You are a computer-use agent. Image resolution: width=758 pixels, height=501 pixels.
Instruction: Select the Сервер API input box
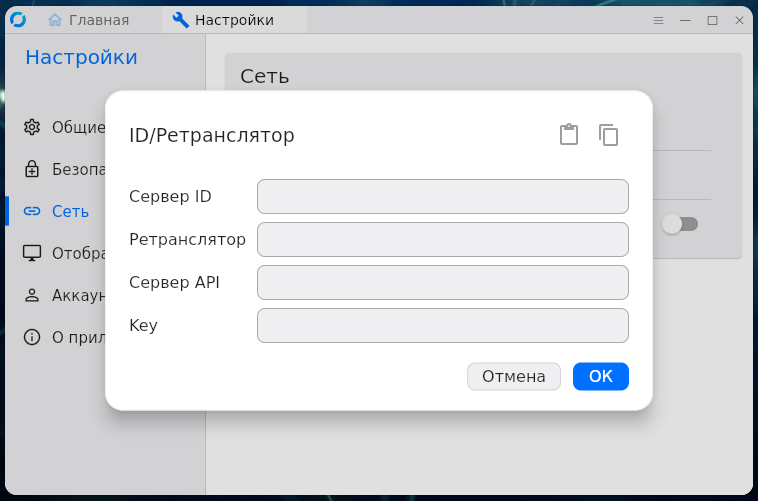(x=442, y=282)
